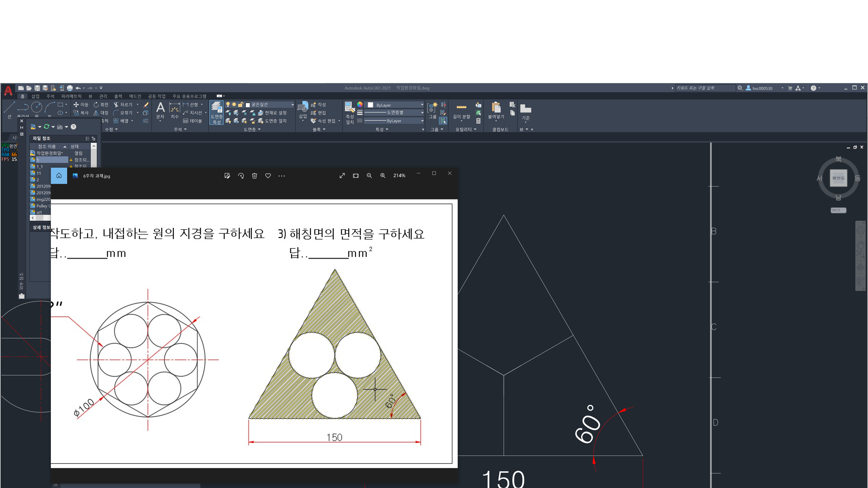The width and height of the screenshot is (868, 488).
Task: Click the 평면도 face on the ViewCube
Action: click(x=838, y=178)
